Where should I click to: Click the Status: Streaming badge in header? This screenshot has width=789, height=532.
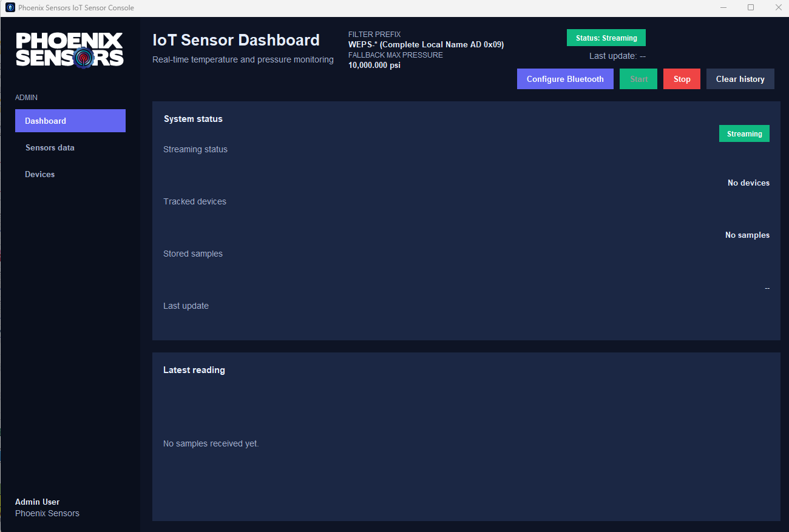point(606,38)
